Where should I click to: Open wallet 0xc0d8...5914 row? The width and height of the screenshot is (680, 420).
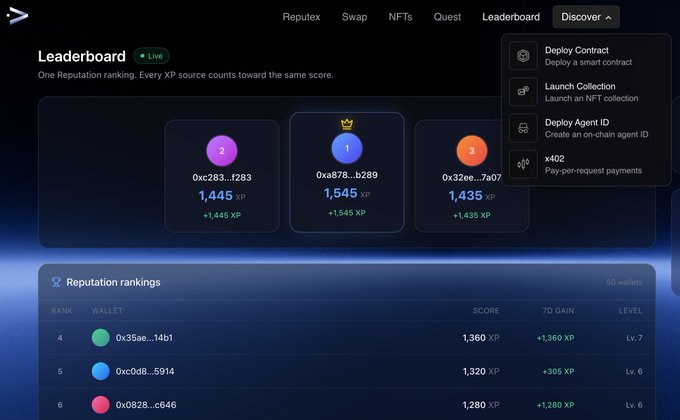[347, 371]
